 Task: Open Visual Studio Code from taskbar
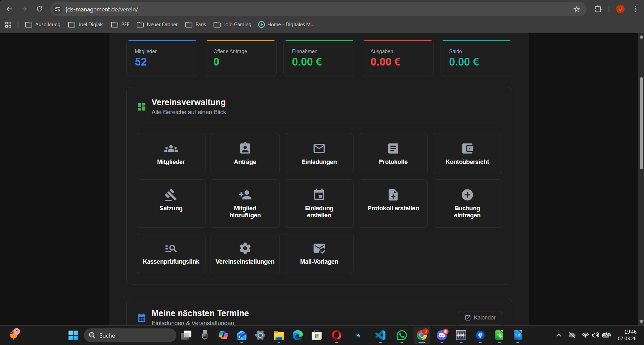[380, 335]
